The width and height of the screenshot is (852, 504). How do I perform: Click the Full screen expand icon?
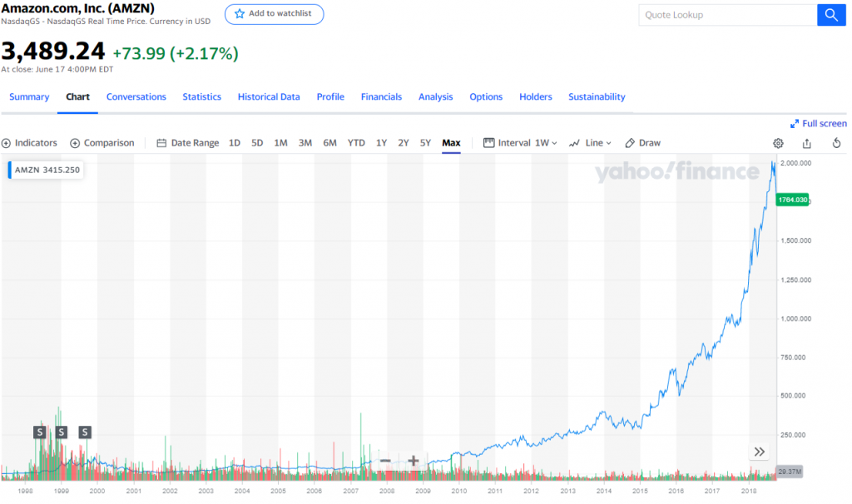795,124
